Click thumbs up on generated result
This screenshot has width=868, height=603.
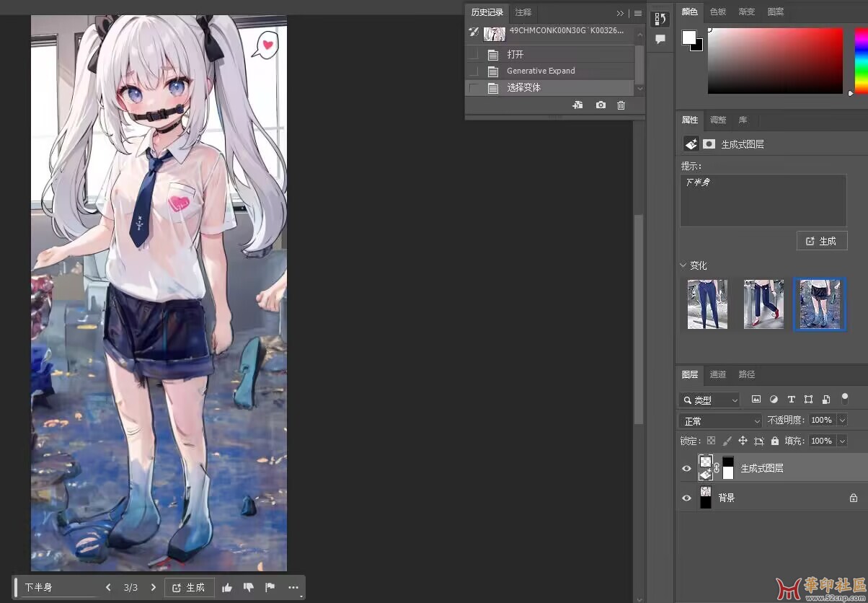[227, 588]
